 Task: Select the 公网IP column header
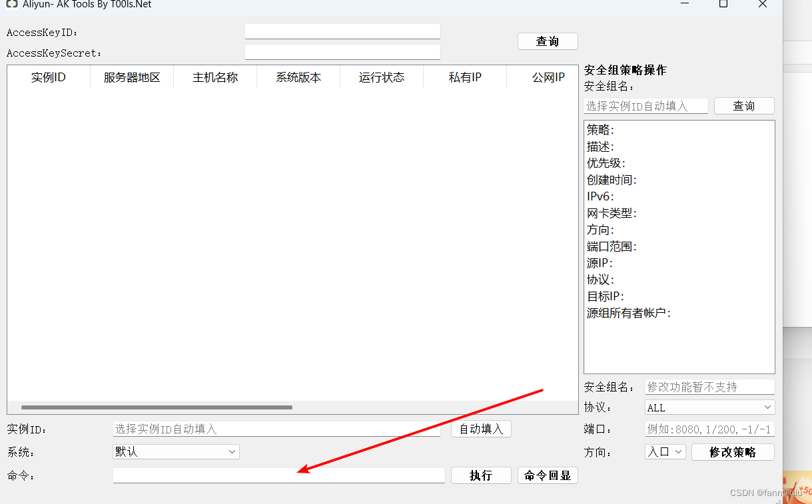point(548,77)
